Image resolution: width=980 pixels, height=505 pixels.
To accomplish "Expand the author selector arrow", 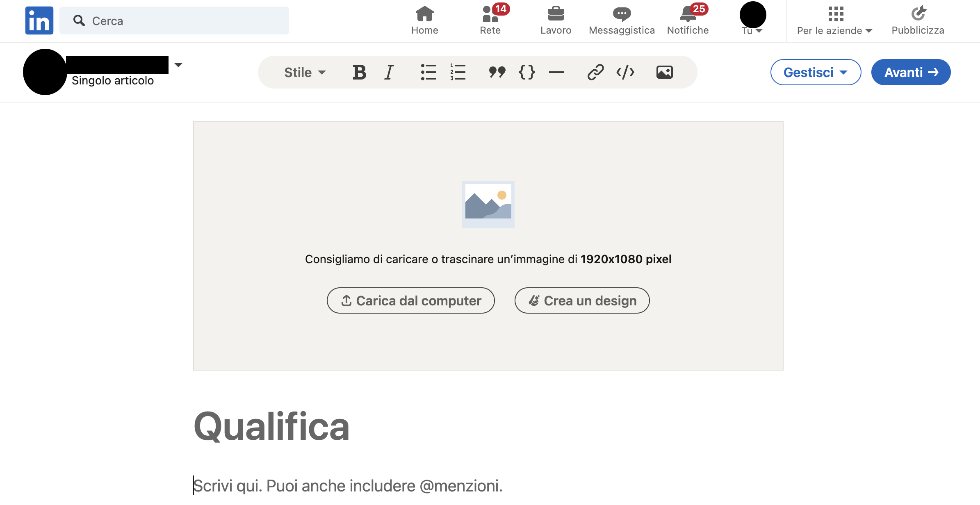I will pyautogui.click(x=178, y=65).
